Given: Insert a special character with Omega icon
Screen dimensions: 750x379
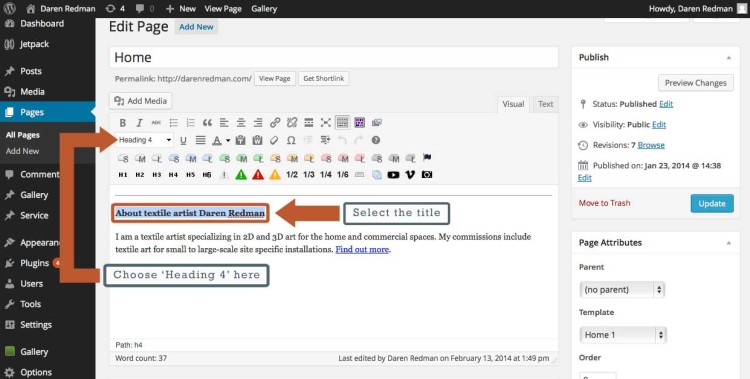Looking at the screenshot, I should (291, 140).
